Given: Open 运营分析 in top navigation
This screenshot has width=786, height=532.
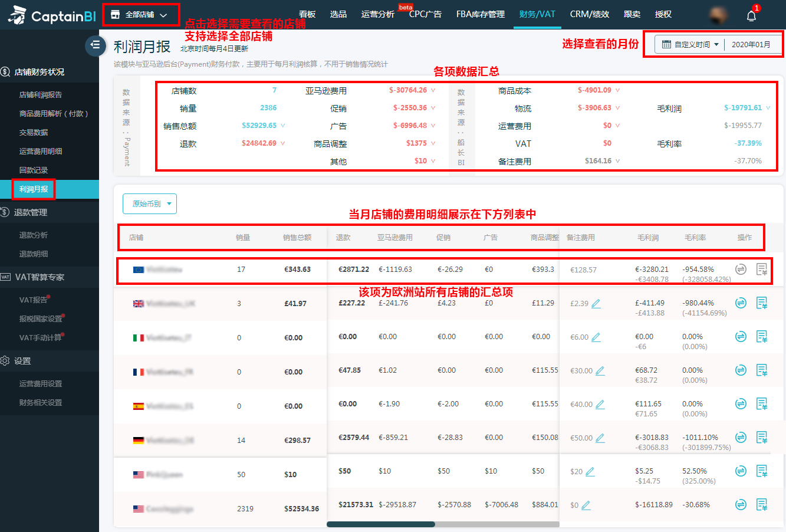Looking at the screenshot, I should 378,14.
